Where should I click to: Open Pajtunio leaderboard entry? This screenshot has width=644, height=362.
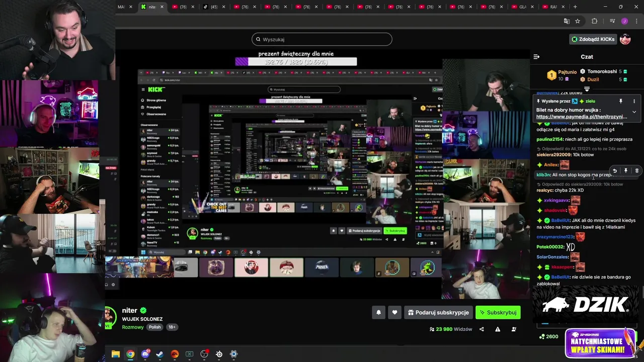click(562, 75)
